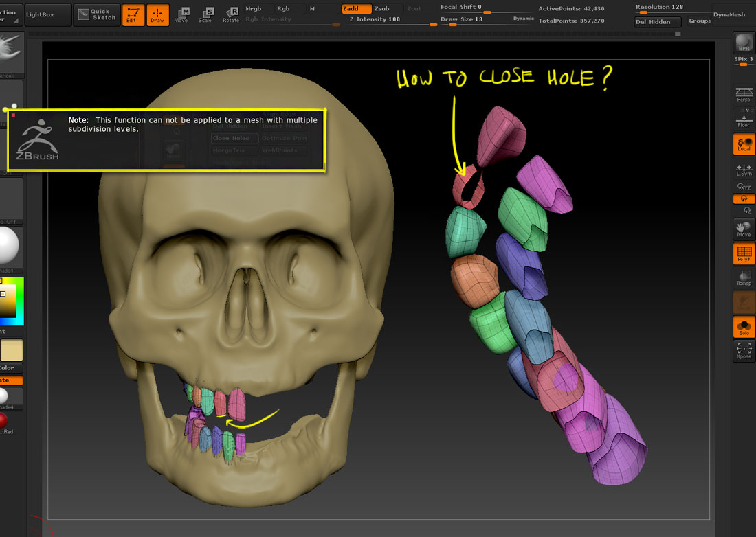Select Z axis rotation mode
This screenshot has width=756, height=537.
coord(747,210)
